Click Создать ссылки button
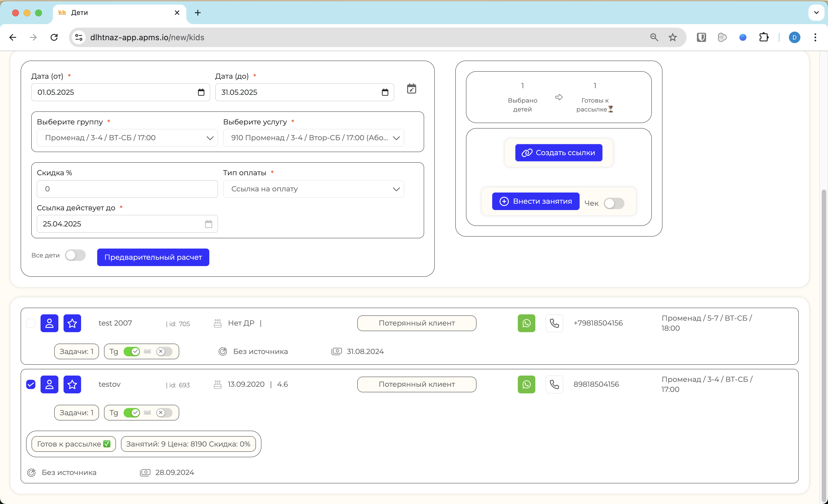Screen dimensions: 828x504 click(x=559, y=153)
